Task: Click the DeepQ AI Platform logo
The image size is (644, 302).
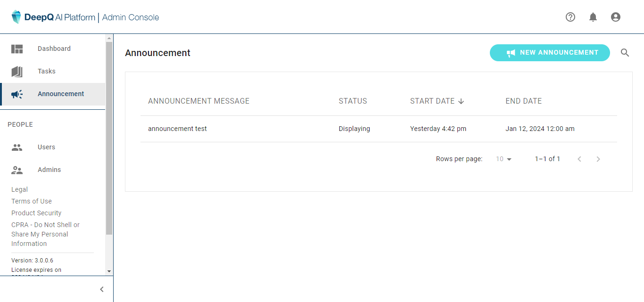Action: [53, 17]
